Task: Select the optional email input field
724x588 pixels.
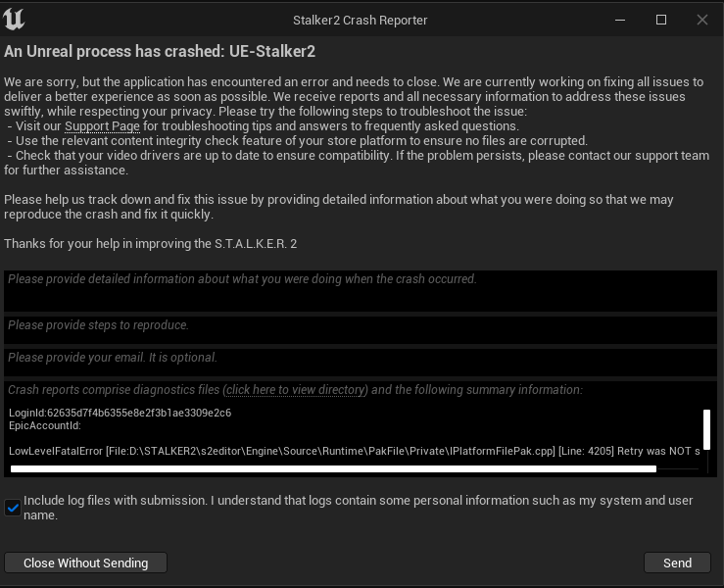Action: (x=361, y=362)
